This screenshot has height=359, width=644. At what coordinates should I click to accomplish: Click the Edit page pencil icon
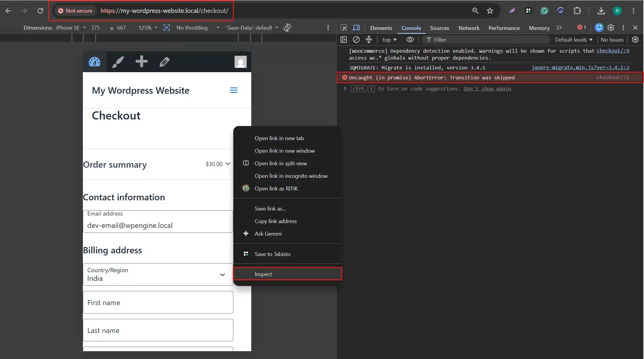(165, 62)
